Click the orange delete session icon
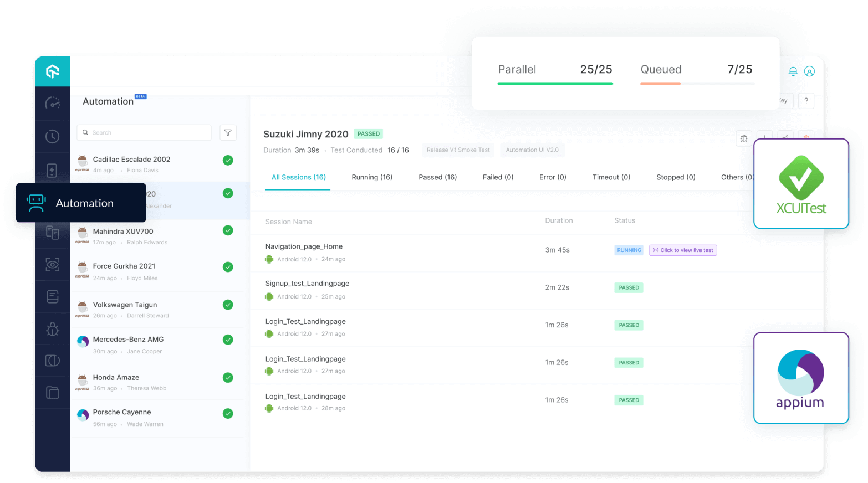The height and width of the screenshot is (483, 868). (805, 137)
